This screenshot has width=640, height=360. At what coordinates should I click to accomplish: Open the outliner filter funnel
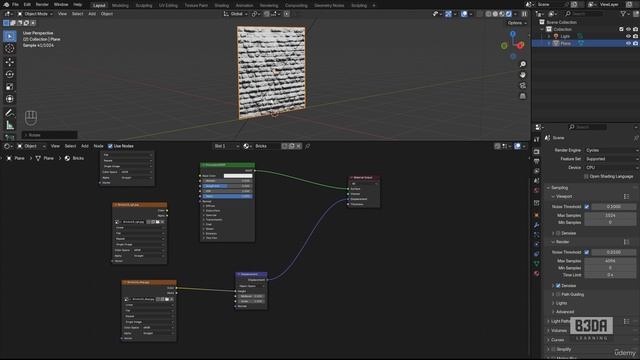point(623,14)
